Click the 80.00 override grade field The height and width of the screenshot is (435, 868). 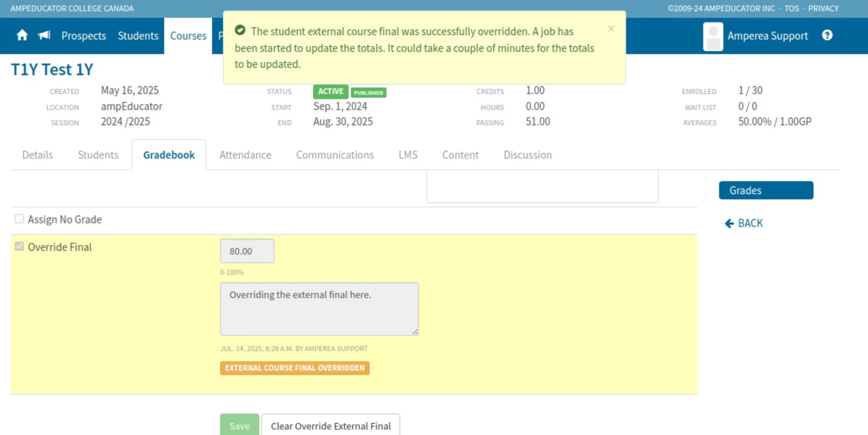point(247,251)
